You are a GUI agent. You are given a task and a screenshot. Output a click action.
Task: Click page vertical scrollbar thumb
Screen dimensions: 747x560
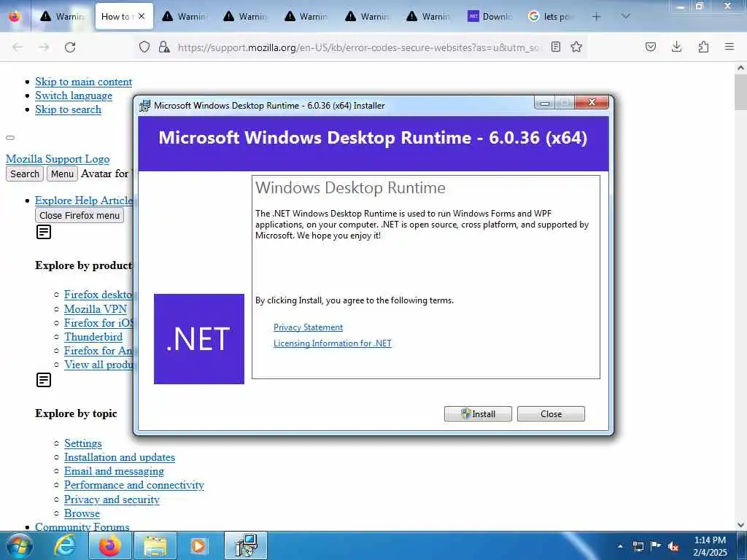coord(741,92)
